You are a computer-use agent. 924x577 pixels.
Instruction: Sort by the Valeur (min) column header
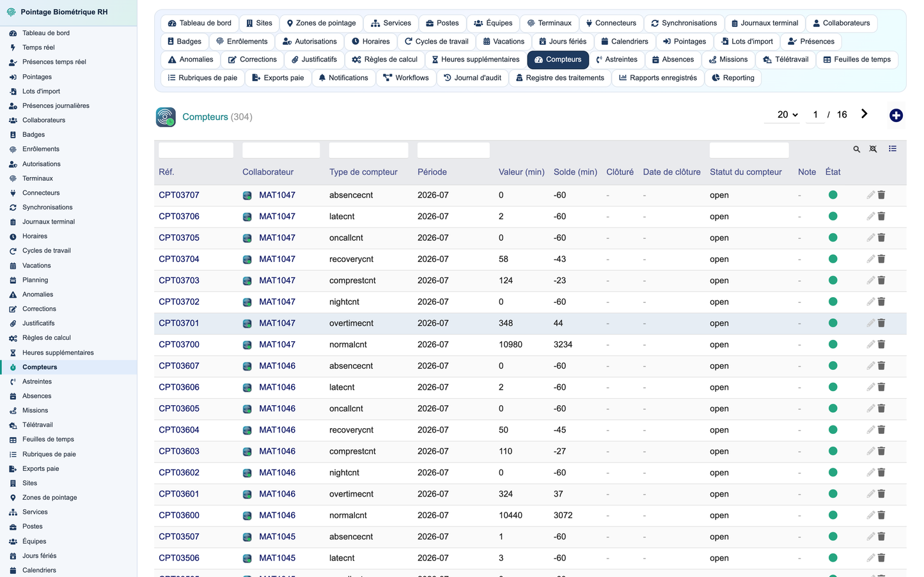click(522, 172)
